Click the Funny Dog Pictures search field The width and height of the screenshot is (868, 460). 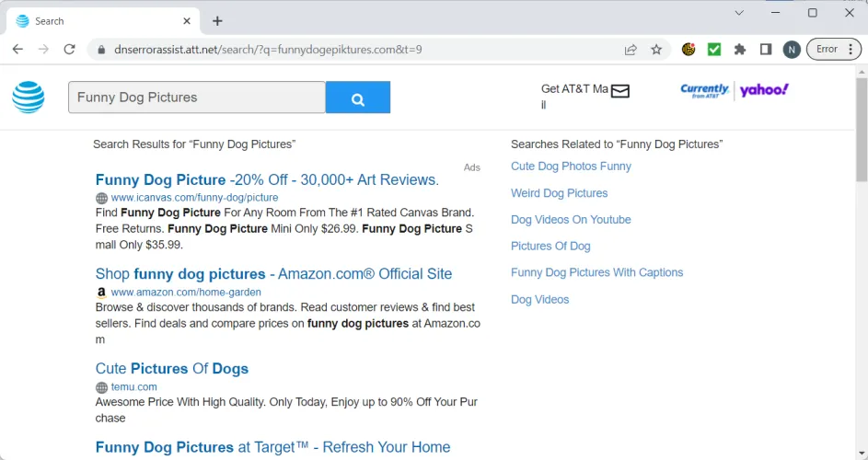(x=196, y=98)
